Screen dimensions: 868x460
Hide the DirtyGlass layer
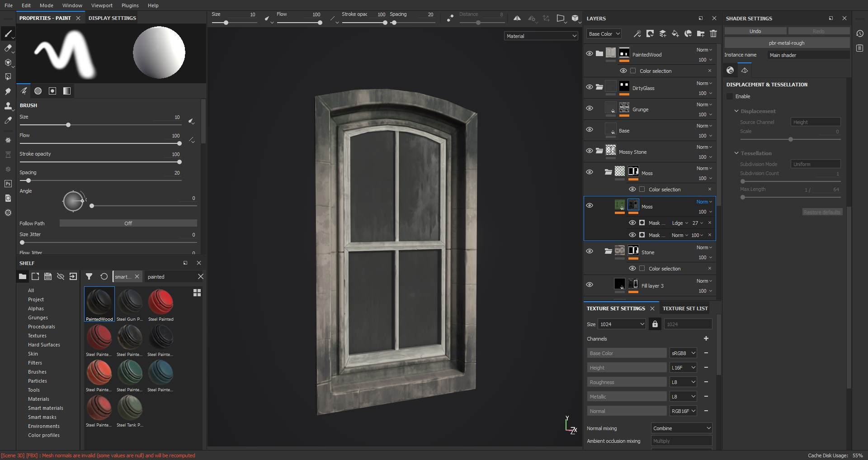590,87
